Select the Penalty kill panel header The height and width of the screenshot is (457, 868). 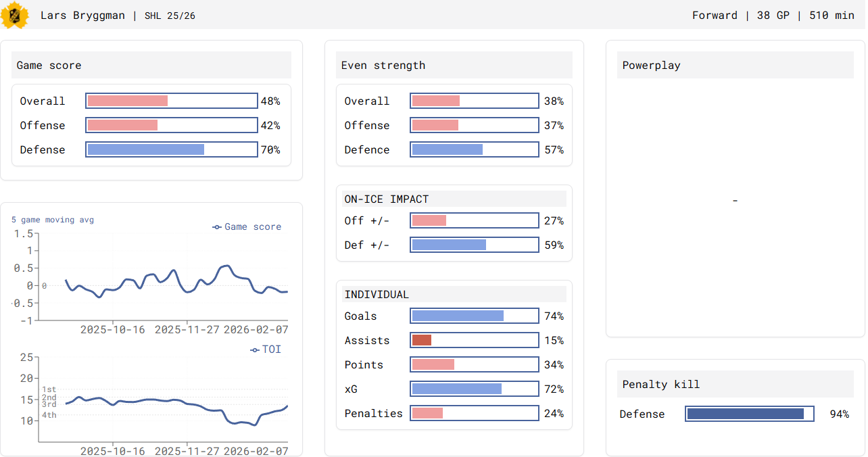coord(735,385)
